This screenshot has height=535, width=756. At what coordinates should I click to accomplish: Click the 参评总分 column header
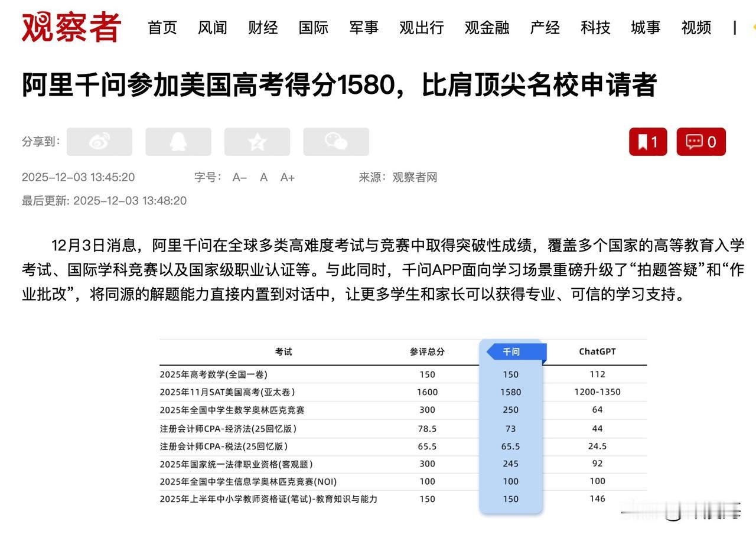click(427, 352)
